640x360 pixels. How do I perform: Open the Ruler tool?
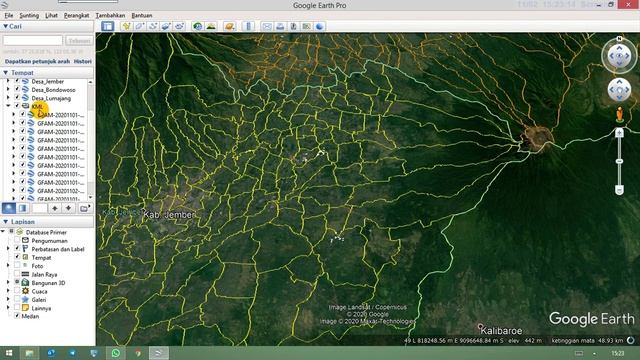click(248, 26)
